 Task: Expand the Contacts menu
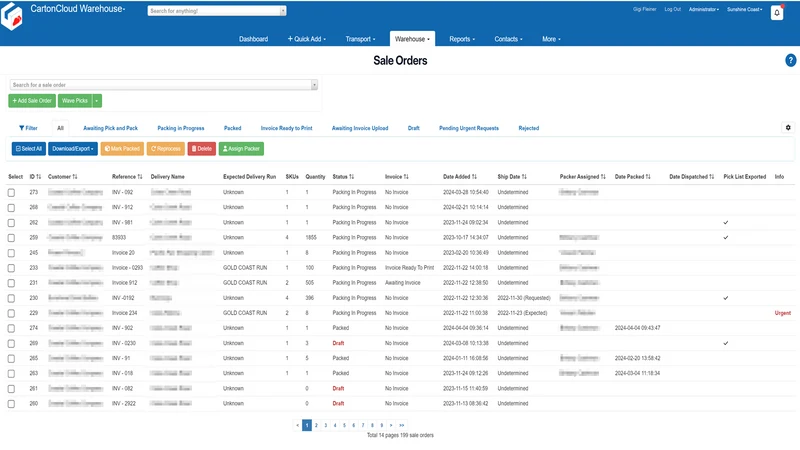point(508,39)
